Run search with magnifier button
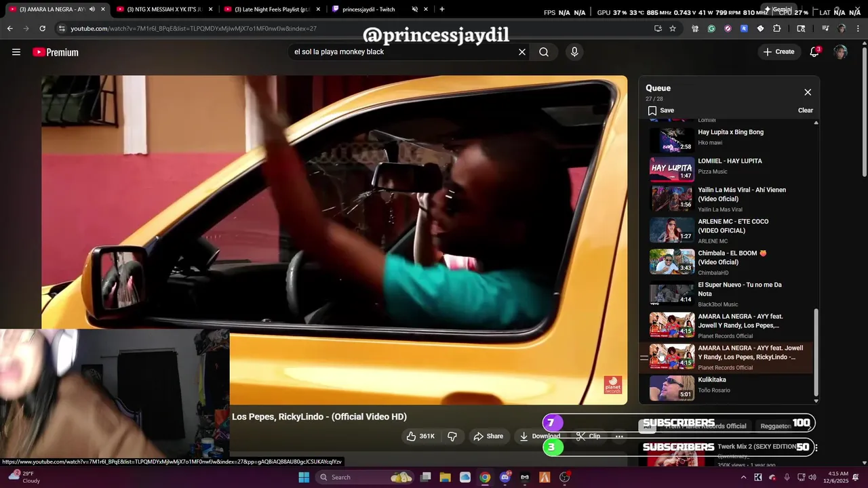The width and height of the screenshot is (868, 488). click(544, 52)
